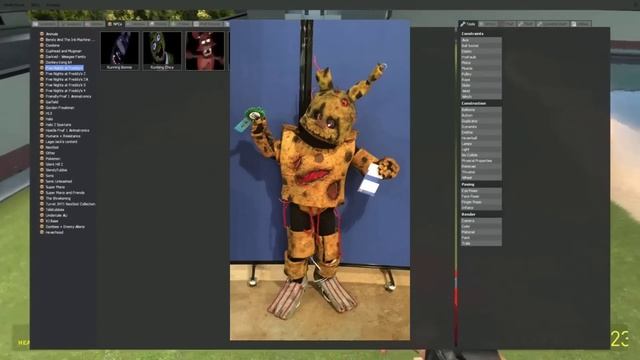Select the Color render tool
Viewport: 640px width, 360px height.
[x=481, y=227]
